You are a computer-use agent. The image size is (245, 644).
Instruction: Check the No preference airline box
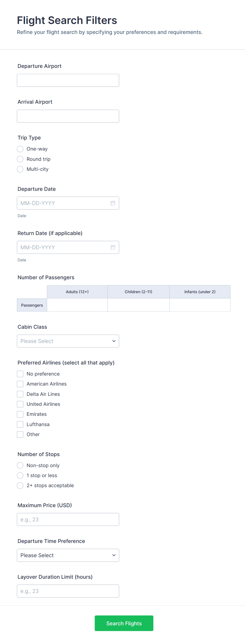tap(20, 374)
